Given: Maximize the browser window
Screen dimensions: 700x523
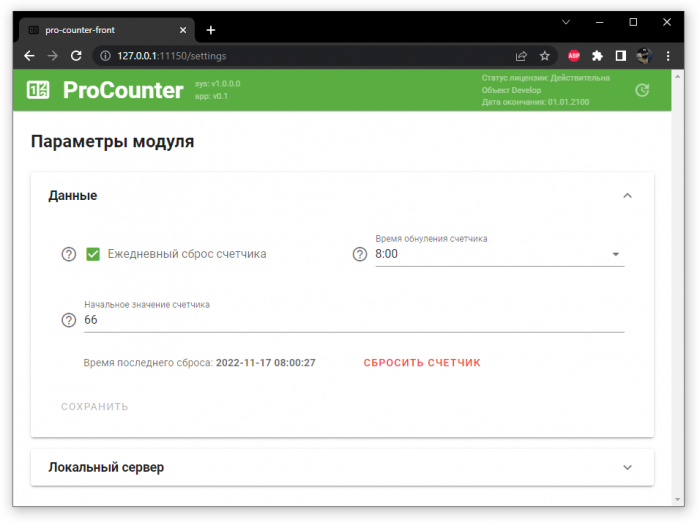Looking at the screenshot, I should (x=633, y=22).
